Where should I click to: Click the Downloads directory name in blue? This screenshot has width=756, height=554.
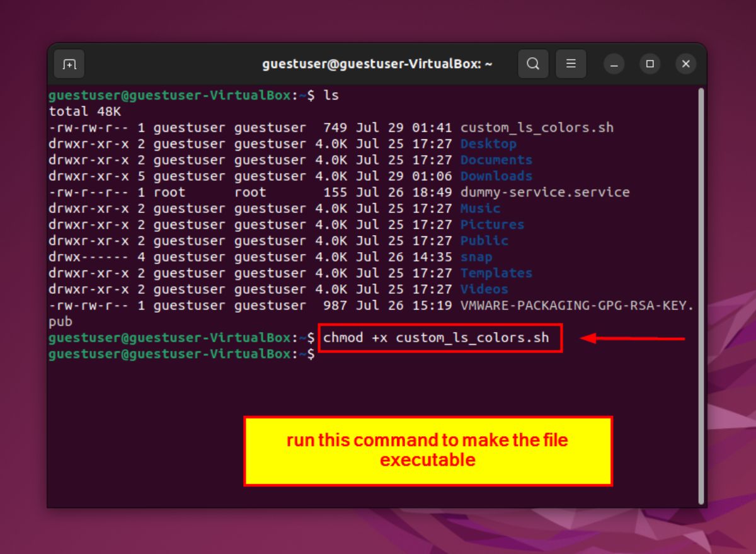[495, 176]
